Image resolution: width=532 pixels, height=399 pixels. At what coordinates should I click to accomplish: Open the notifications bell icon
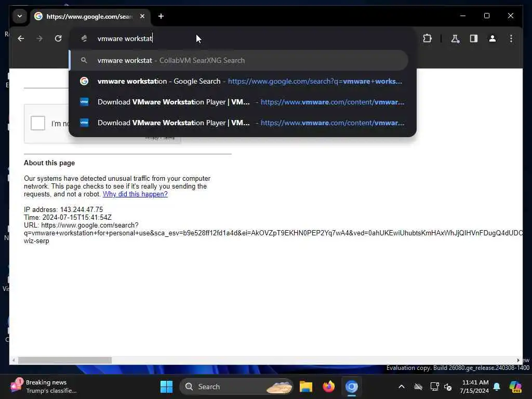coord(497,387)
